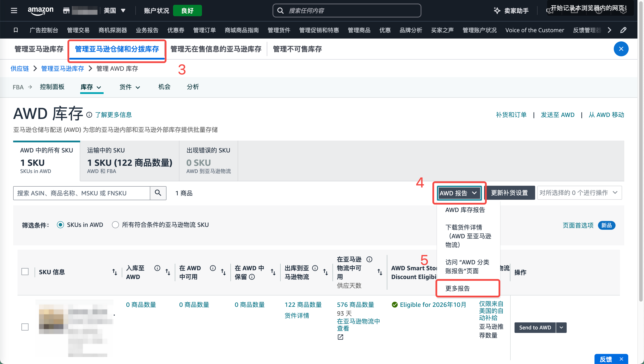Switch to 管理亚马逊仓储和分拨库存 tab
644x364 pixels.
click(117, 49)
